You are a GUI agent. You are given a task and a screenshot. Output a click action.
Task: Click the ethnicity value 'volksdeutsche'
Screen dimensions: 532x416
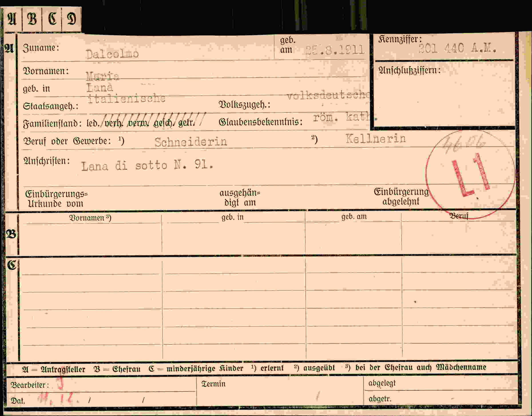point(328,95)
